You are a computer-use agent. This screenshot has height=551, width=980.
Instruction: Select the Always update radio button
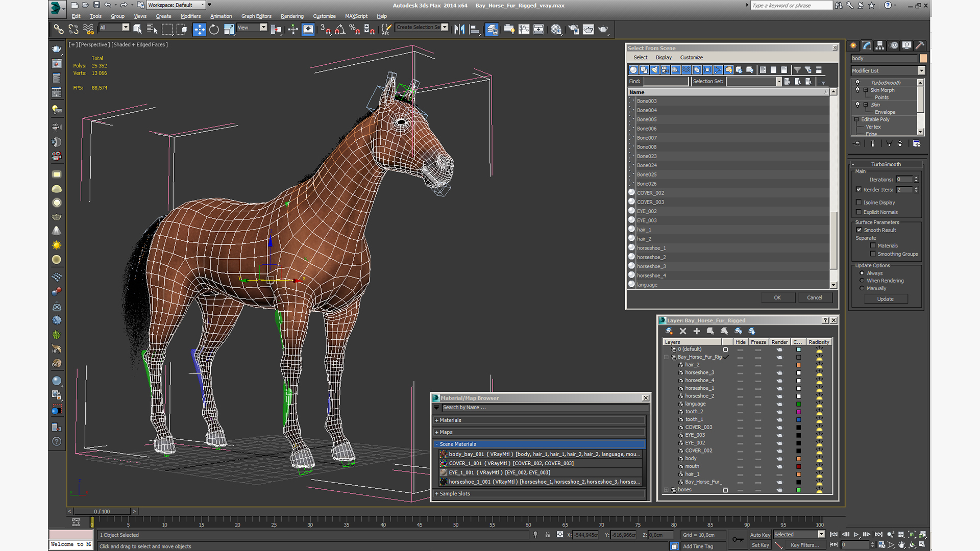862,273
